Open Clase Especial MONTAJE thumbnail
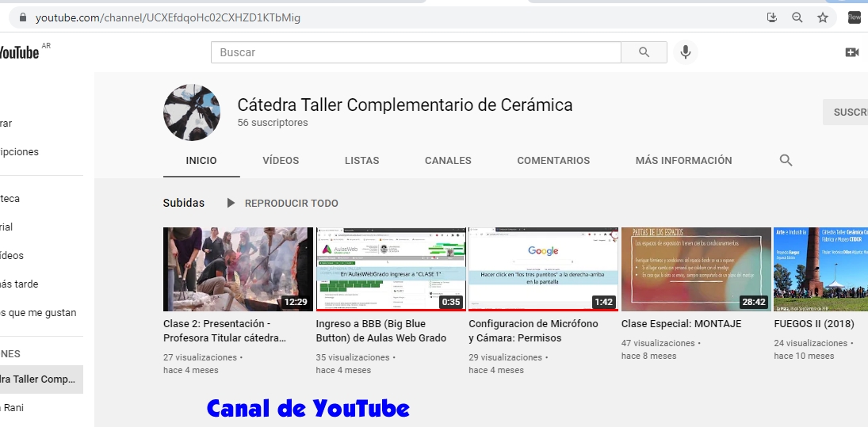This screenshot has height=427, width=868. [x=697, y=269]
